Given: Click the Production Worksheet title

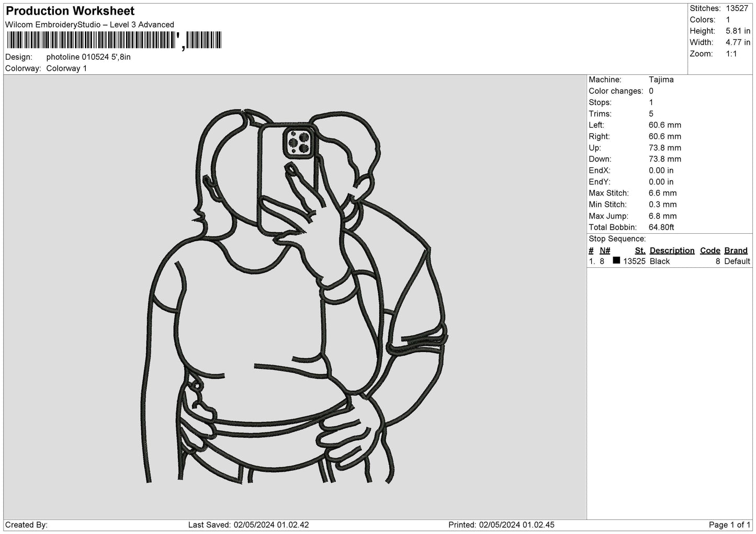Looking at the screenshot, I should click(x=70, y=11).
